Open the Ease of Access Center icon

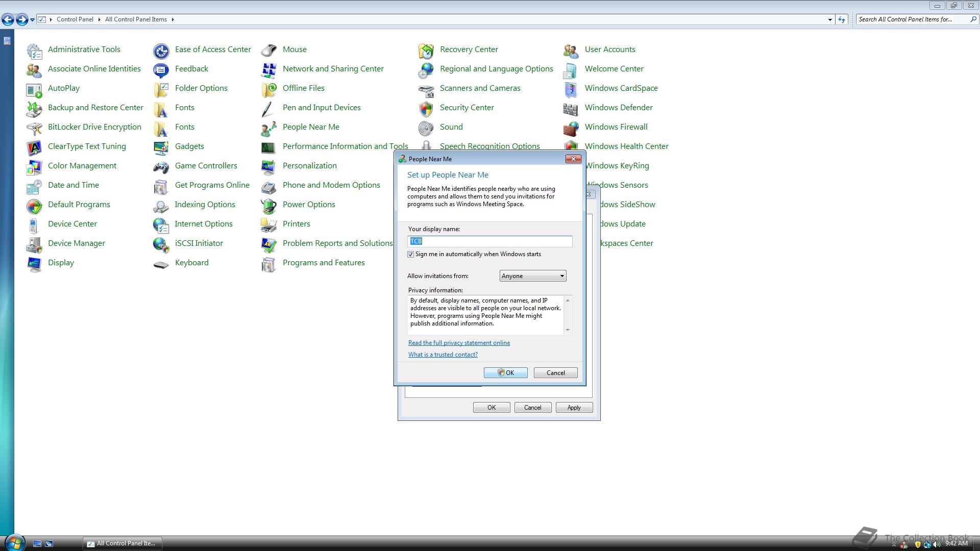coord(161,51)
